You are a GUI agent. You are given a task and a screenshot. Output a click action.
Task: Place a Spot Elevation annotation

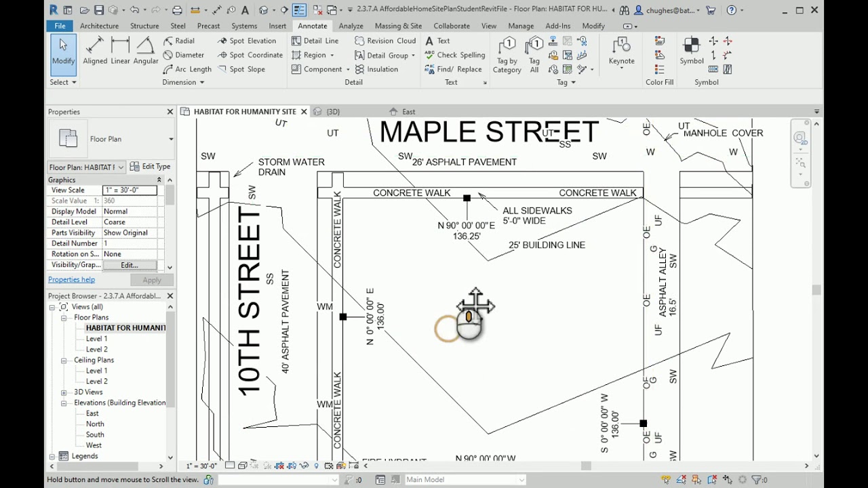pyautogui.click(x=246, y=41)
